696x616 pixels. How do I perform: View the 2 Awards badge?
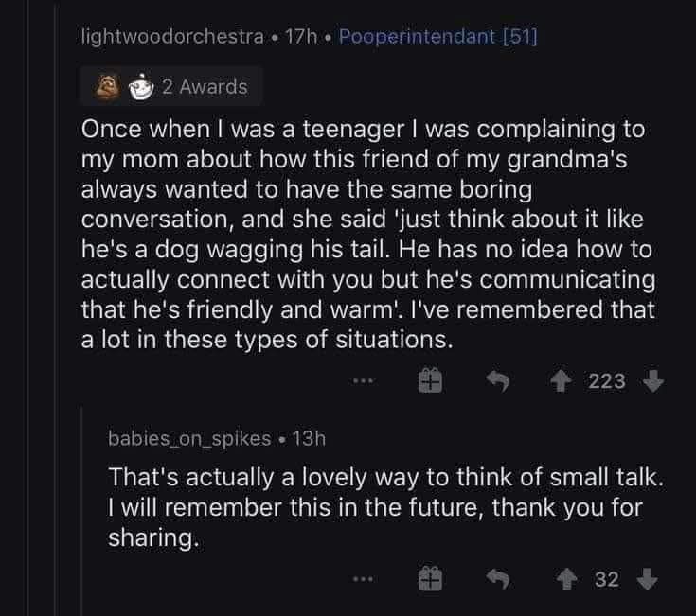[204, 87]
